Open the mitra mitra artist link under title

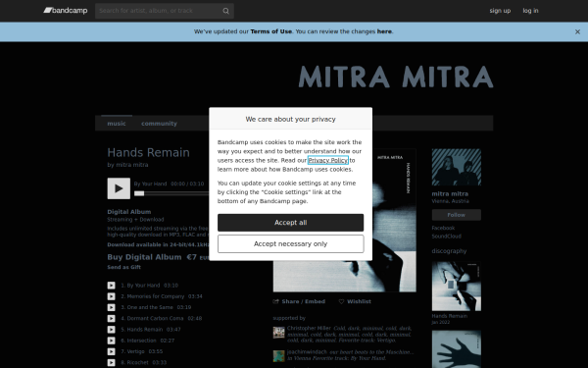(132, 165)
